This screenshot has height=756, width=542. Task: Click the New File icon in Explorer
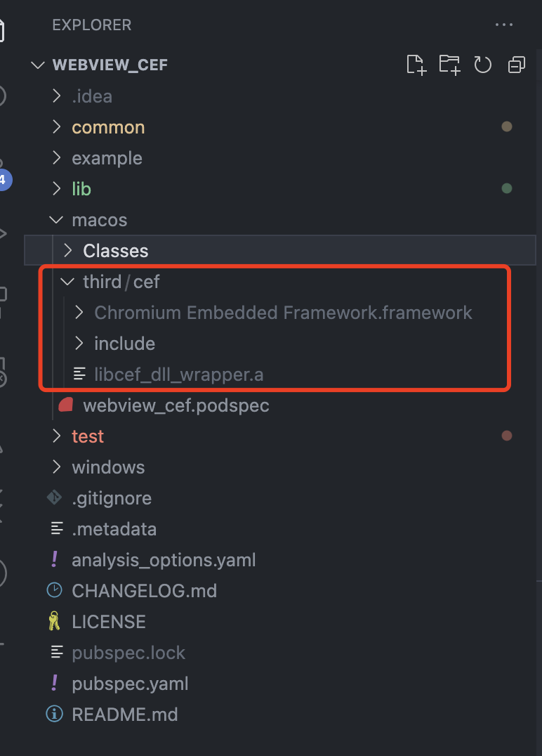(416, 64)
